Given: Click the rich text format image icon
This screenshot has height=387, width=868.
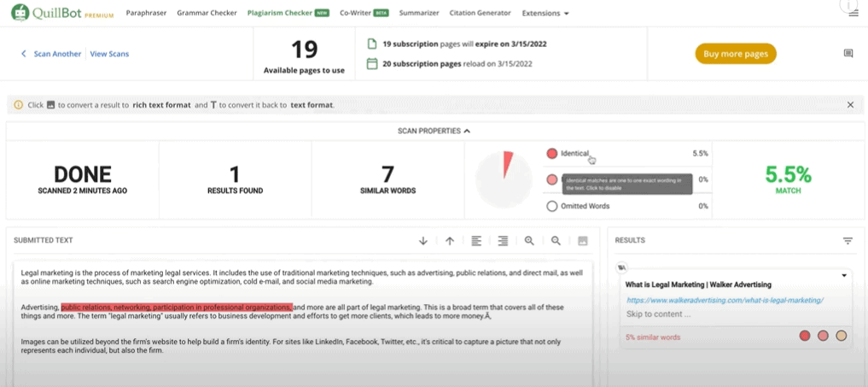Looking at the screenshot, I should (x=583, y=241).
